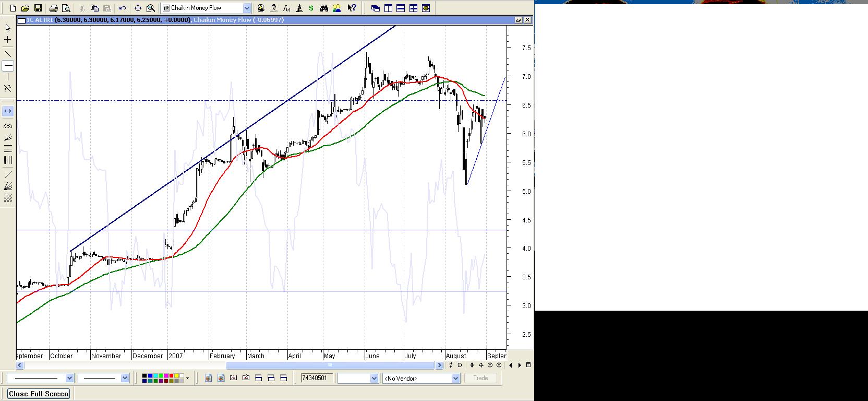This screenshot has height=401, width=868.
Task: Create a new chart with New icon
Action: pos(13,8)
